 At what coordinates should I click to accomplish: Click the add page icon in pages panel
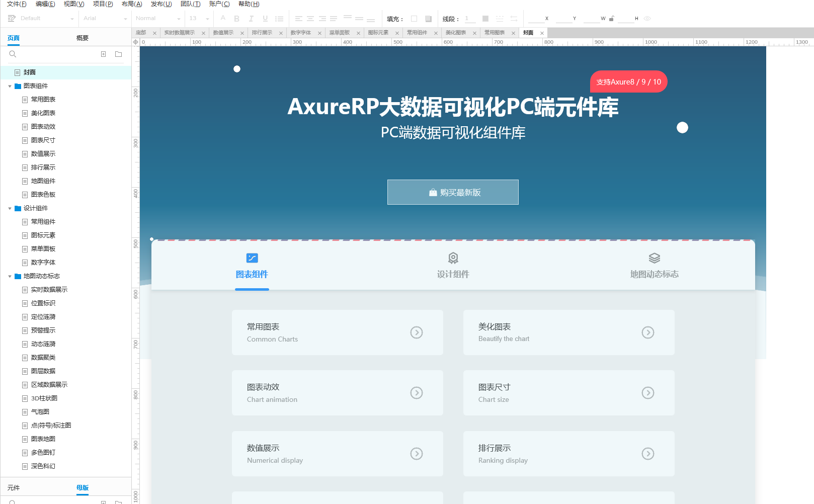point(103,54)
